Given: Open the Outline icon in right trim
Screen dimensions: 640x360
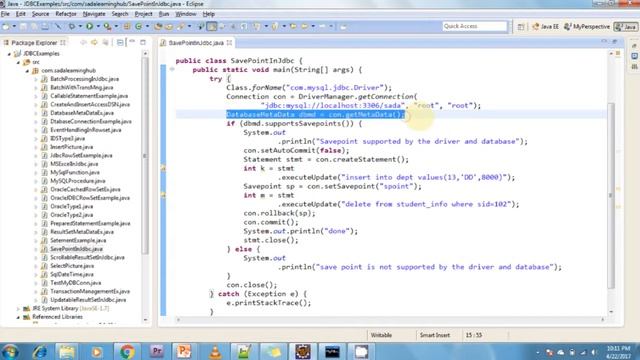Looking at the screenshot, I should (x=634, y=66).
